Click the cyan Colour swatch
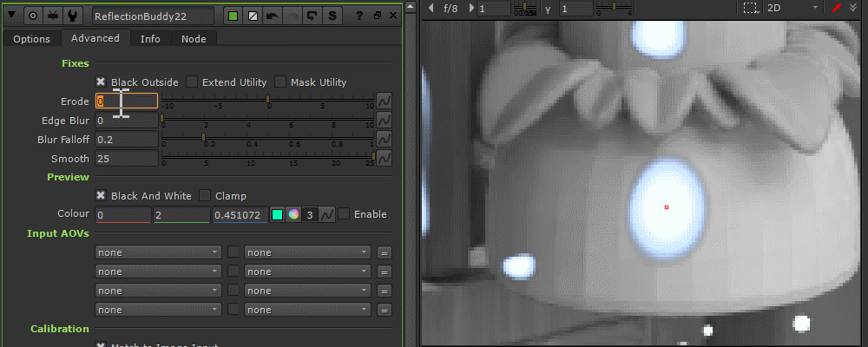 [278, 214]
